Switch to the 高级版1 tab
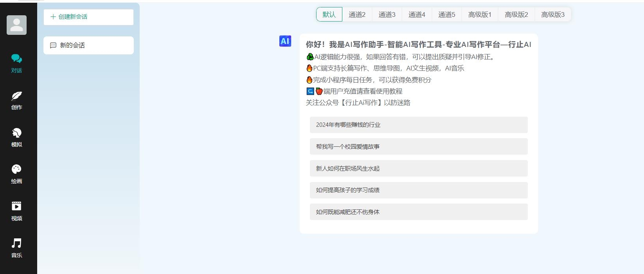Viewport: 644px width, 274px height. (480, 14)
